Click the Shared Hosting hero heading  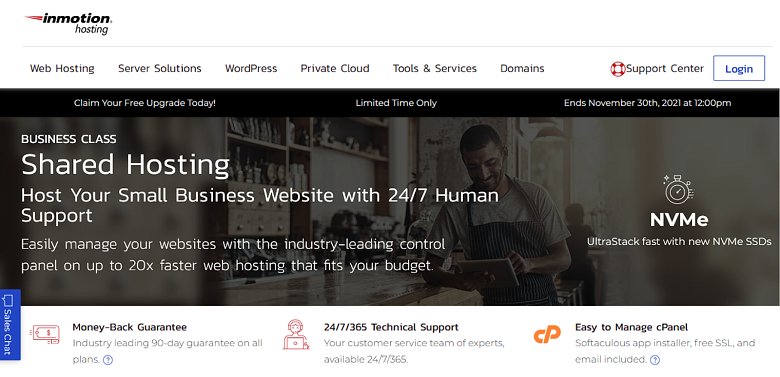point(125,164)
